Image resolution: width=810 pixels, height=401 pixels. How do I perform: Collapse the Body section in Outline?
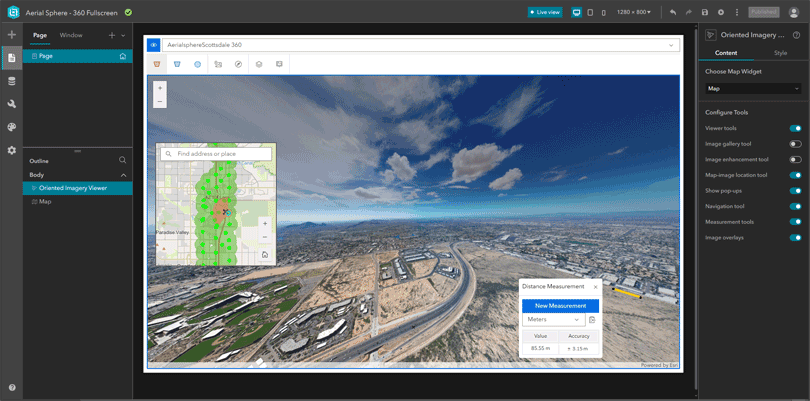coord(123,175)
